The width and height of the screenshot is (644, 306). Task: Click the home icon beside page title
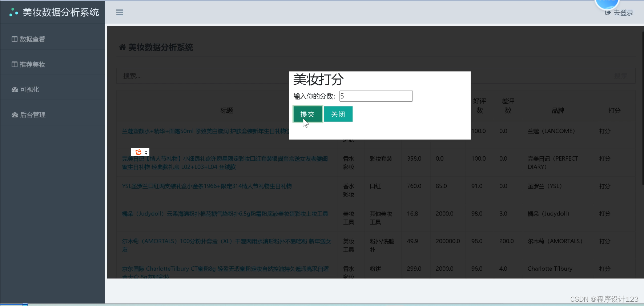[x=122, y=47]
